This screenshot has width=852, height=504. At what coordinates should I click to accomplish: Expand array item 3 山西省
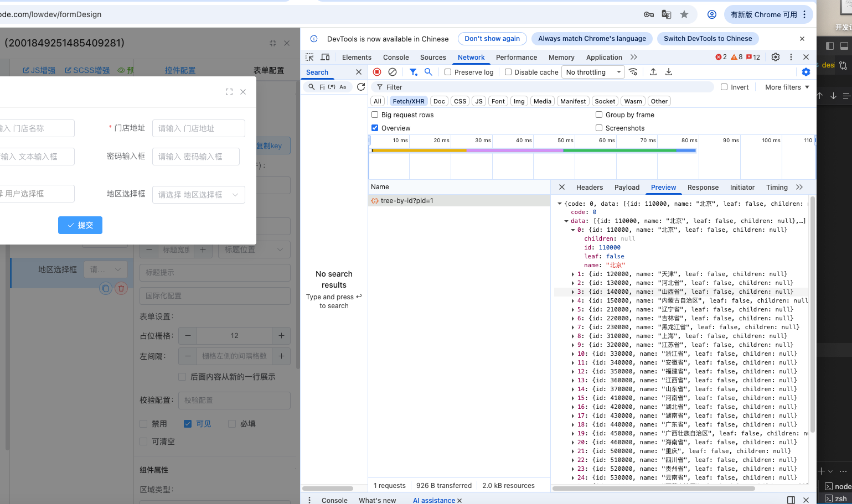click(573, 292)
